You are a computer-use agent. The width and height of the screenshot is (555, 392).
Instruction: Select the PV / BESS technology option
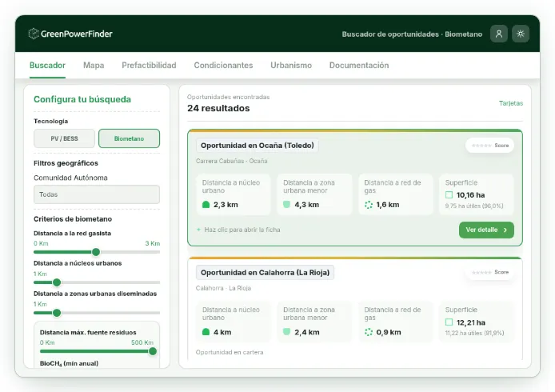[x=64, y=138]
